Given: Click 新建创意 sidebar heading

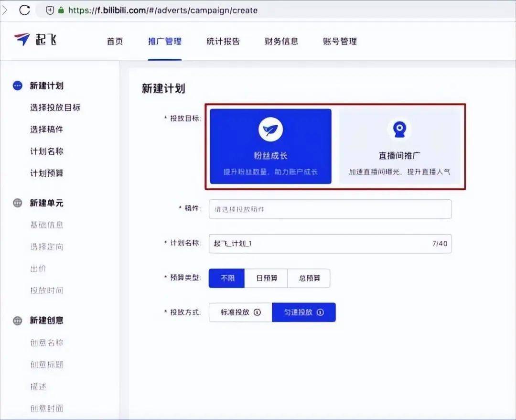Looking at the screenshot, I should point(46,320).
